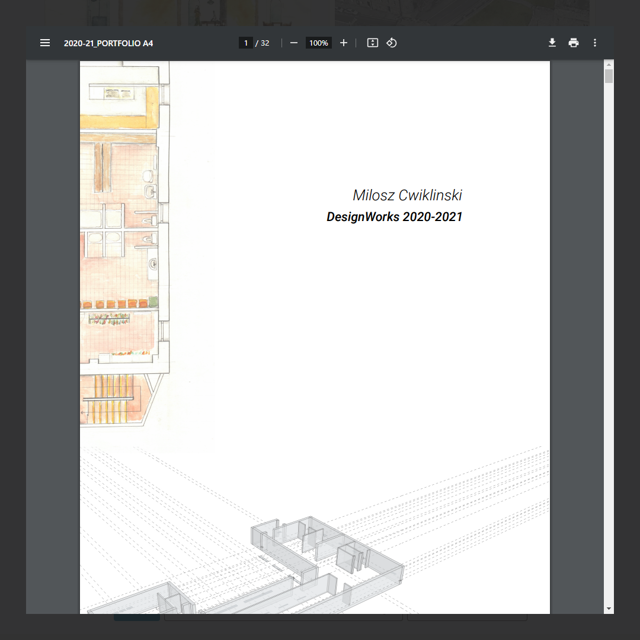Click the scrollbar up arrow
This screenshot has width=640, height=640.
(x=609, y=66)
